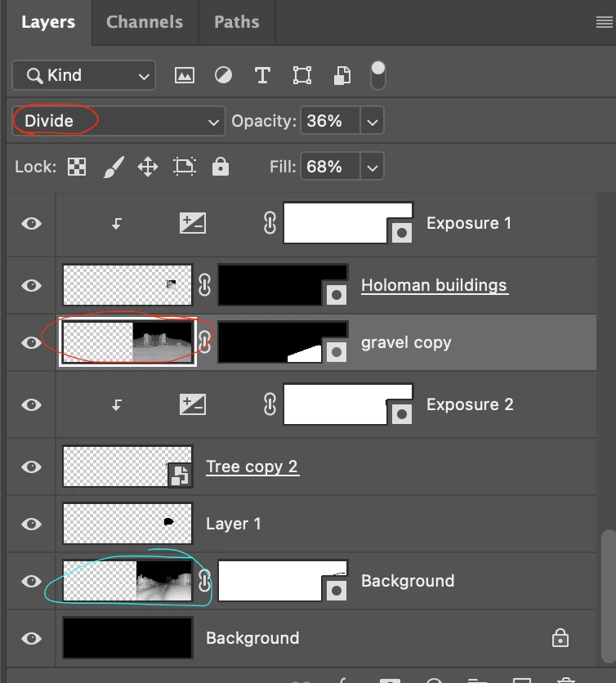This screenshot has width=616, height=683.
Task: Open the Fill slider dropdown arrow
Action: [372, 167]
